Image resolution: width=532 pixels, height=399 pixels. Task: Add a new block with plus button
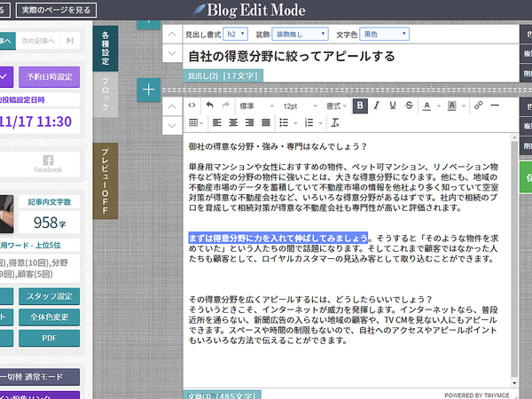[149, 90]
